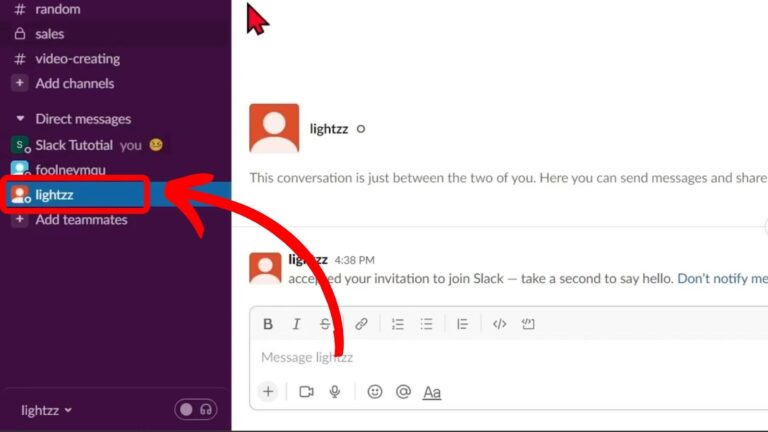Open the lightzz menu at sidebar bottom
Image resolution: width=768 pixels, height=432 pixels.
(46, 410)
